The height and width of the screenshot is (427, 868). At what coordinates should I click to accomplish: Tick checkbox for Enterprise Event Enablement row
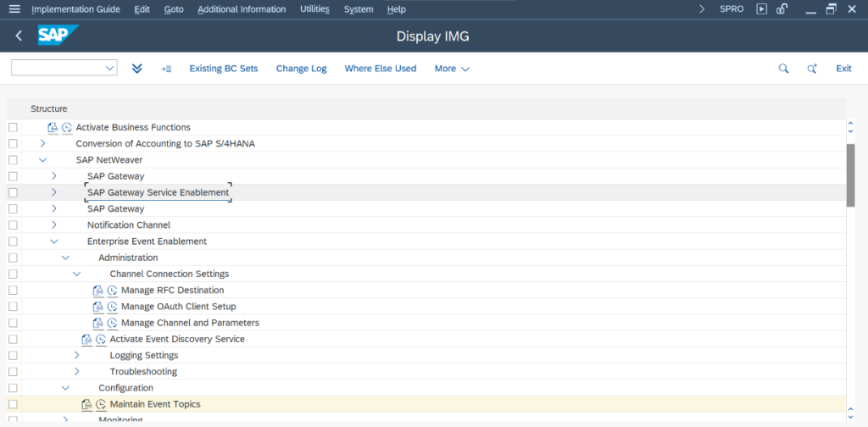(x=14, y=241)
